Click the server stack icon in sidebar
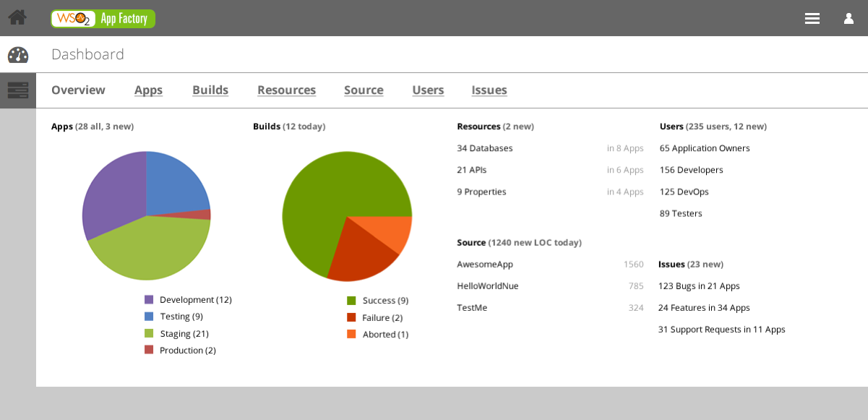The width and height of the screenshot is (868, 420). pos(18,90)
